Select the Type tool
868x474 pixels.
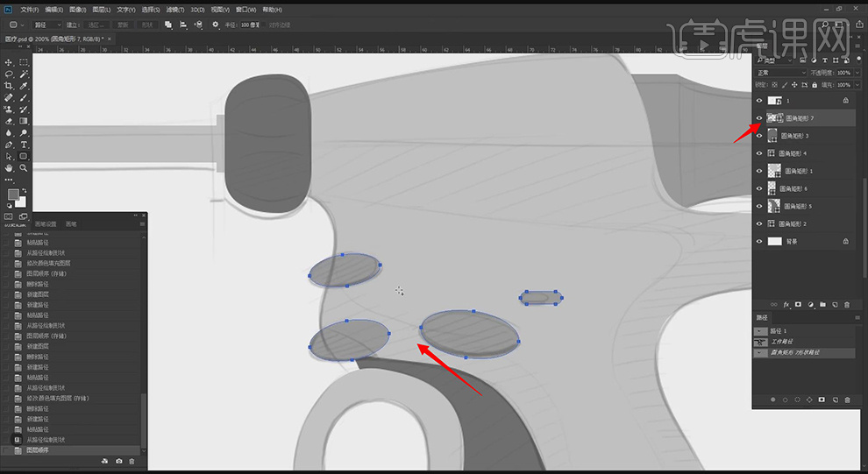coord(24,145)
